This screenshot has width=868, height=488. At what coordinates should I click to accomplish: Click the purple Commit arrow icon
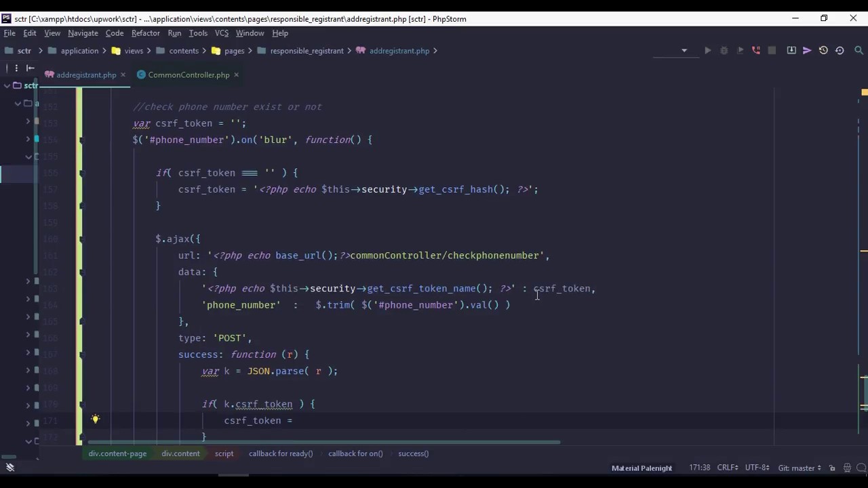[x=807, y=51]
